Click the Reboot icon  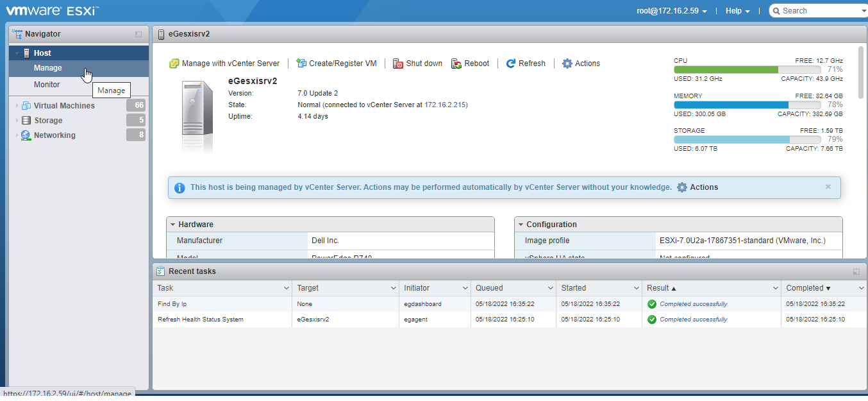(x=456, y=64)
